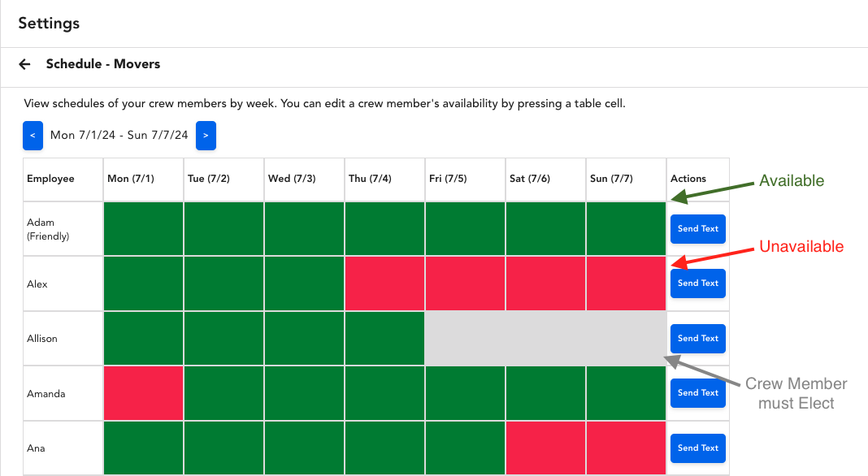Click Amanda's green Friday 7/5 cell
868x476 pixels.
(465, 393)
